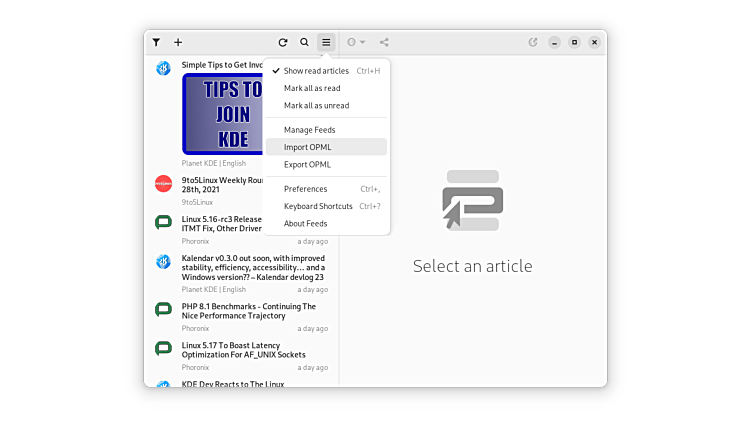Expand the dimmed article status dropdown arrow
This screenshot has height=423, width=752.
pyautogui.click(x=362, y=42)
